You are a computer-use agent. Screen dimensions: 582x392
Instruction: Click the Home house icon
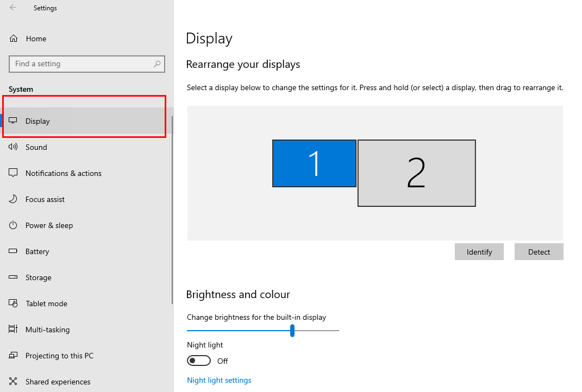click(x=14, y=39)
